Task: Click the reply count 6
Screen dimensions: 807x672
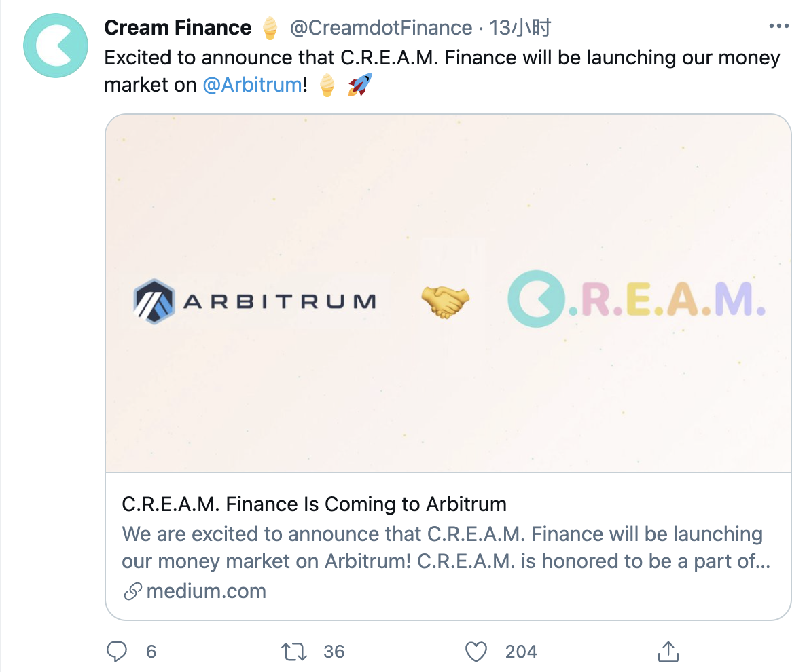Action: pos(151,652)
